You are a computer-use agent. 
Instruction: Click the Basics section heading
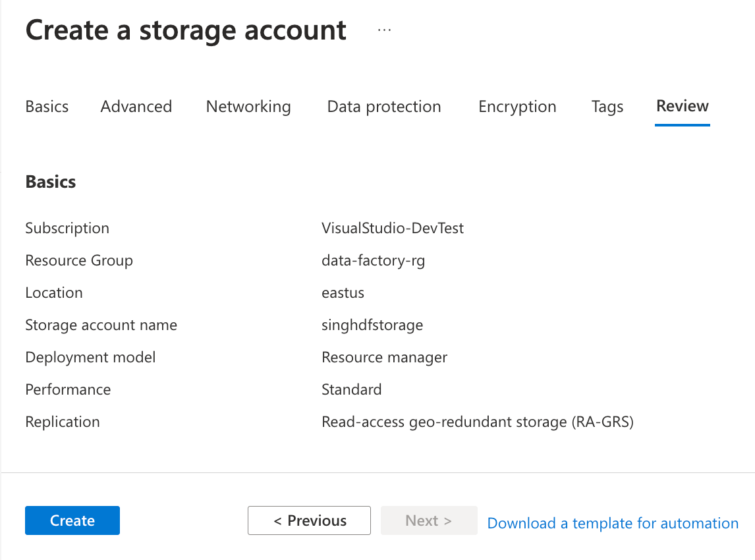(x=50, y=182)
